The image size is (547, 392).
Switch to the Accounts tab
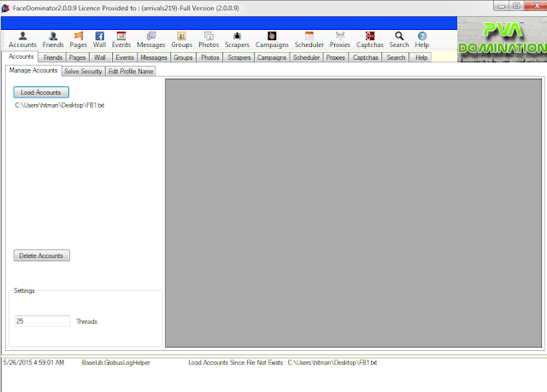[x=21, y=56]
